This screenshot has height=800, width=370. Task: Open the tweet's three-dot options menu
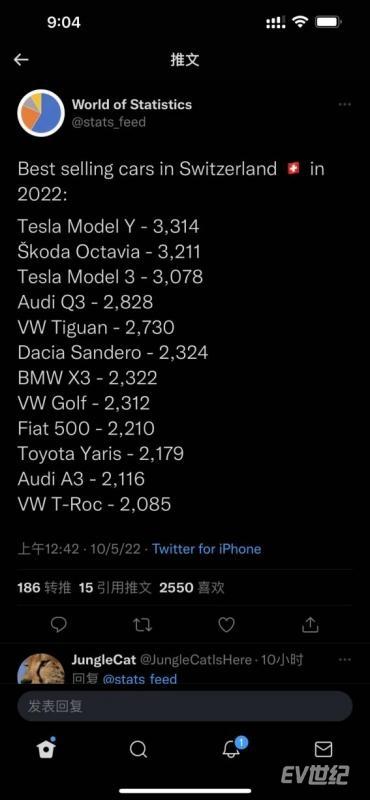tap(345, 105)
